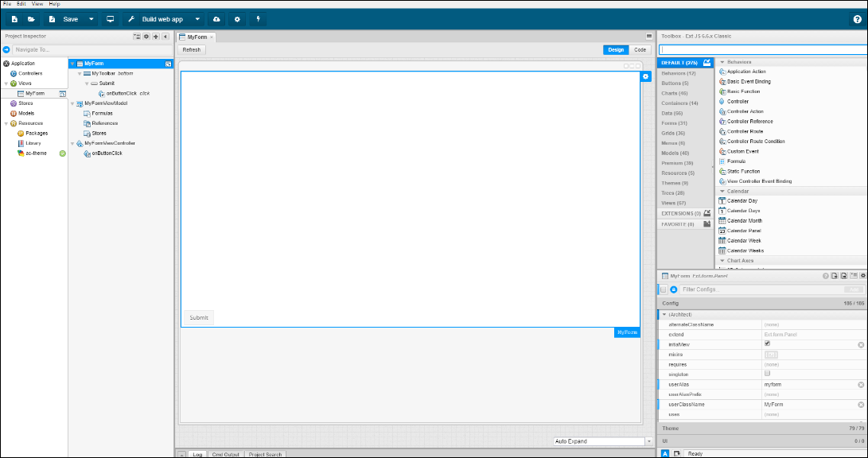
Task: Toggle the initialView checkbox
Action: pos(767,344)
